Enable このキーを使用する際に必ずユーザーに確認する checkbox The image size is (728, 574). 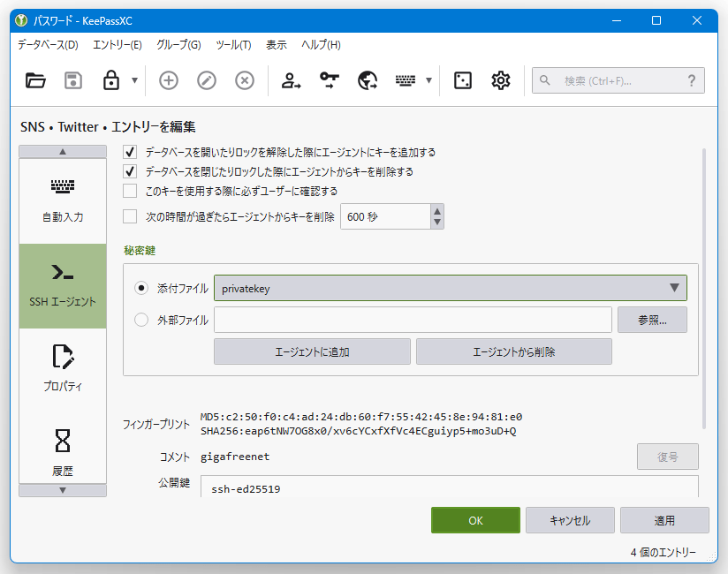pyautogui.click(x=130, y=191)
